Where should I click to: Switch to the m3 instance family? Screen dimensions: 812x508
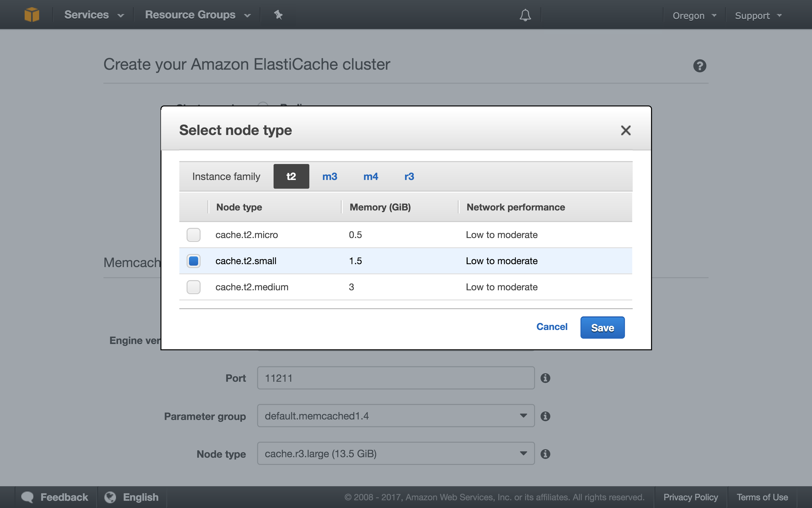coord(330,176)
